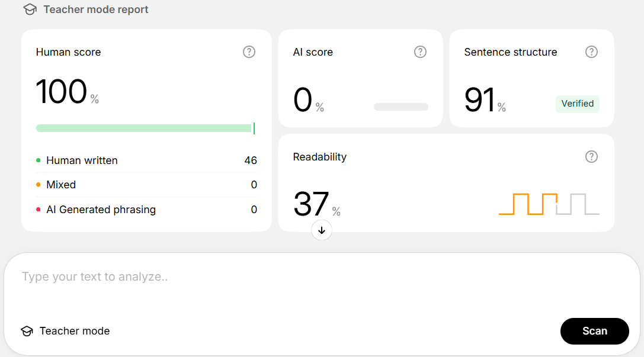Image resolution: width=644 pixels, height=357 pixels.
Task: Click the 100% Human score value
Action: [68, 92]
